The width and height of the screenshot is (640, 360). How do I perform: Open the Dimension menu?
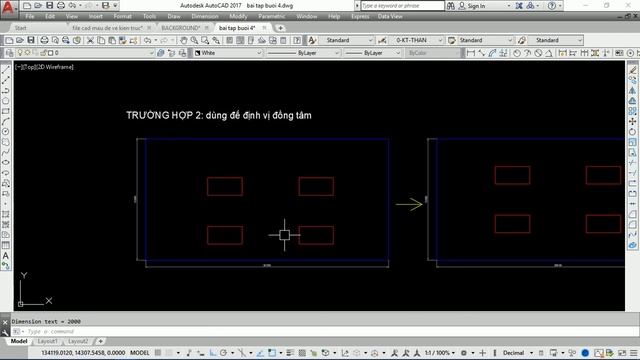(x=205, y=16)
